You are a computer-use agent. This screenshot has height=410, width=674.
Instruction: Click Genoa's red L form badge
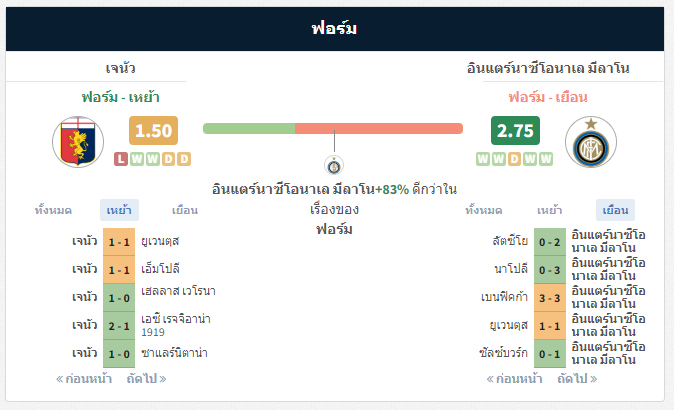(x=121, y=159)
